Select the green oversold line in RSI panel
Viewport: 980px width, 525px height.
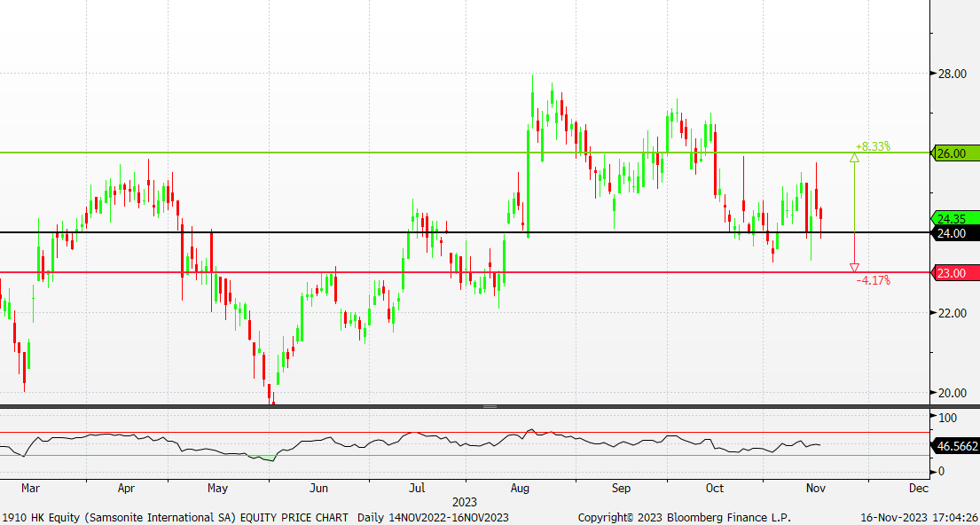(466, 455)
